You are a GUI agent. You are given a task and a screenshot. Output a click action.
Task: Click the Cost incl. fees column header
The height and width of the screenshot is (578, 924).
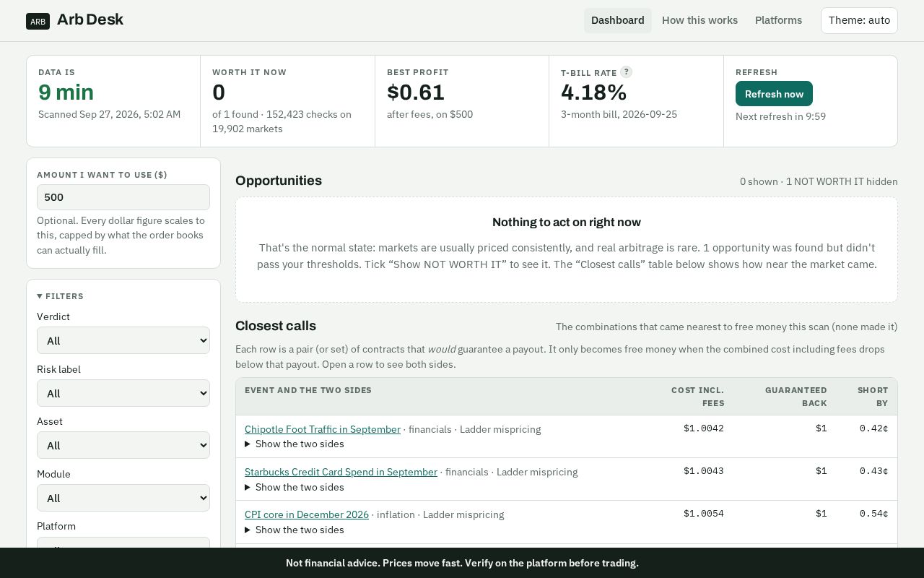[x=697, y=397]
